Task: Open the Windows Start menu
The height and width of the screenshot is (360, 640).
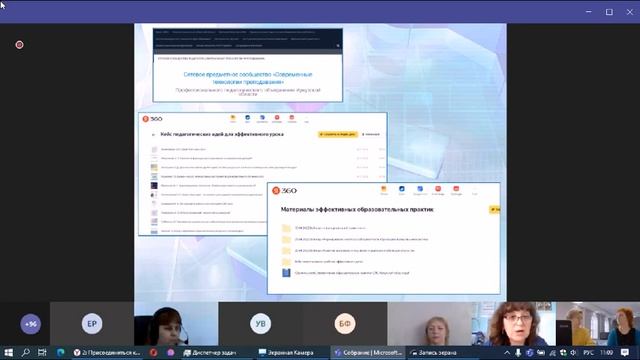Action: 9,352
